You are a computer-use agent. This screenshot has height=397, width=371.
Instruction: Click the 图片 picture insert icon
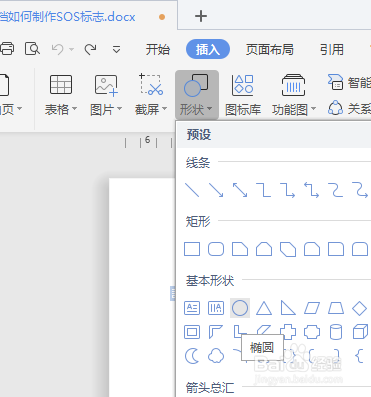(x=106, y=85)
